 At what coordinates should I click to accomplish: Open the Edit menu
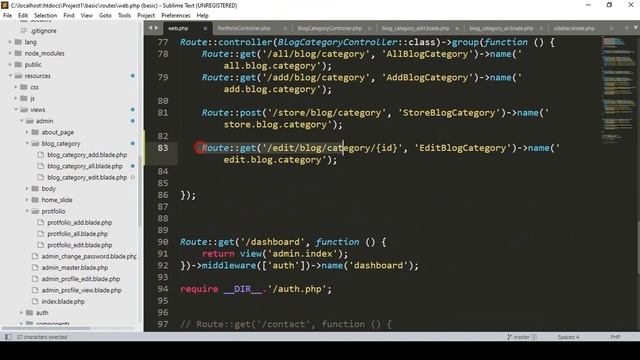(23, 16)
